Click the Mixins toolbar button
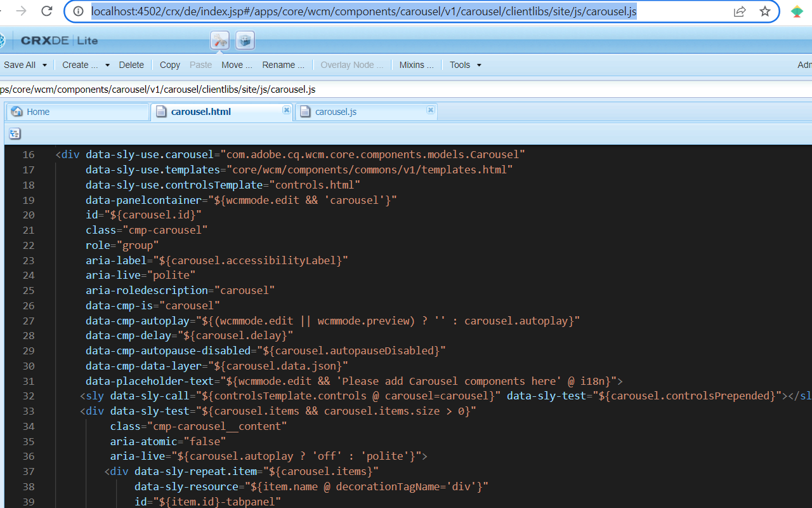The width and height of the screenshot is (812, 508). coord(417,65)
